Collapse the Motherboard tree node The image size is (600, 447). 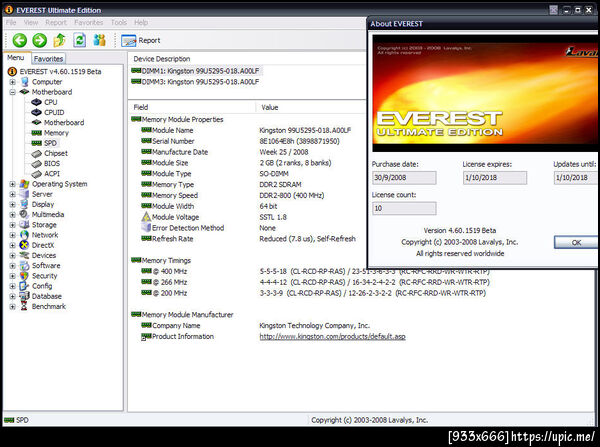[x=12, y=92]
